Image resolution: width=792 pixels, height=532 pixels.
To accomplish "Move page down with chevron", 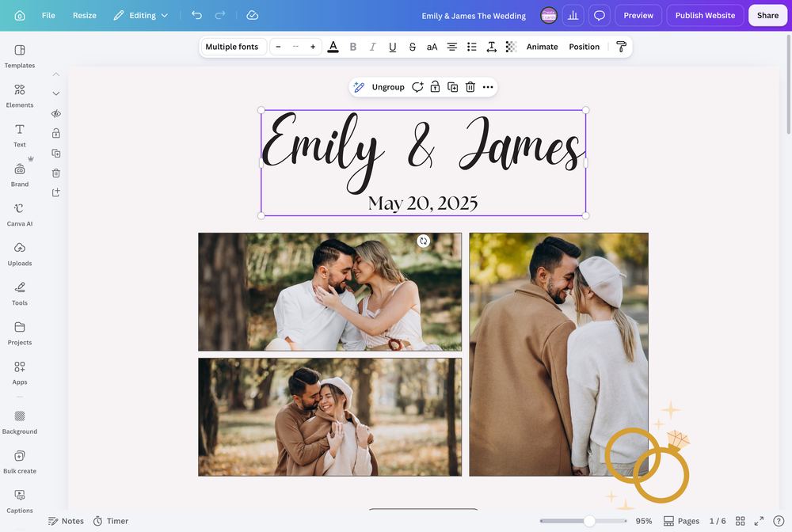I will [56, 93].
